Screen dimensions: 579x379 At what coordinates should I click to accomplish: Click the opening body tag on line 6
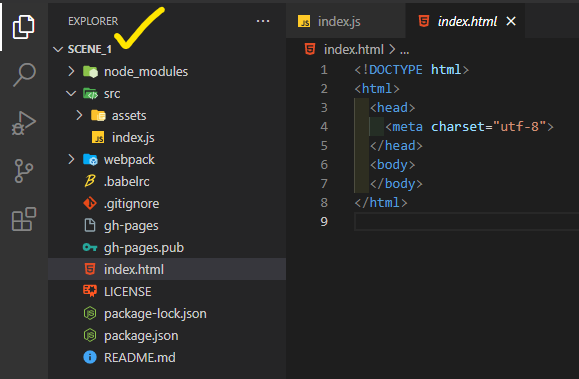pyautogui.click(x=393, y=164)
